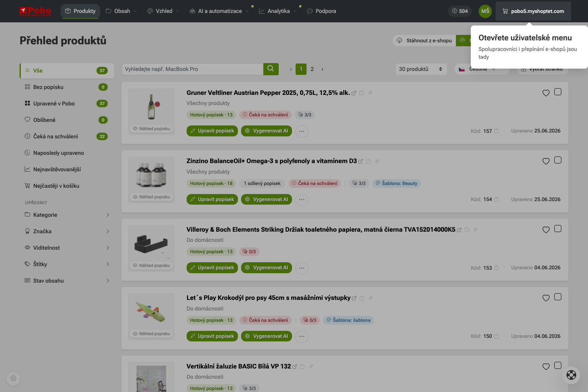This screenshot has width=588, height=392.
Task: Click Náhled popisku for Zinzino BalanceOil+
Action: pos(151,197)
